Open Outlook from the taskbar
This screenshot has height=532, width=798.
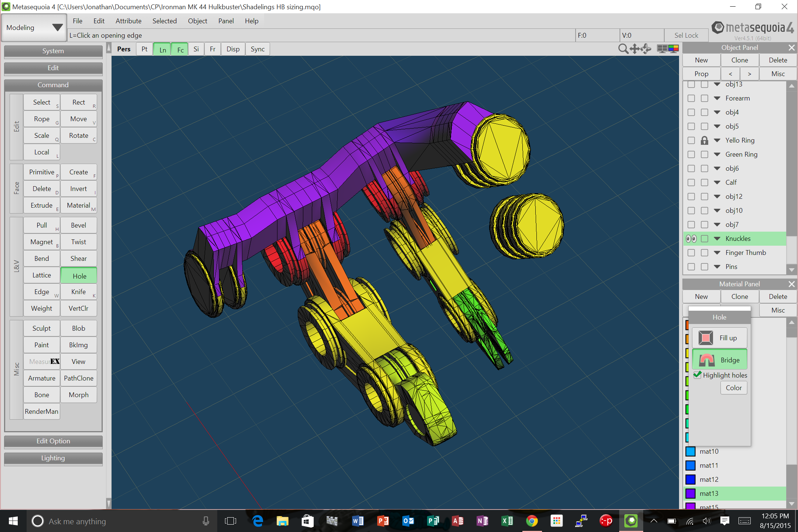[x=408, y=521]
